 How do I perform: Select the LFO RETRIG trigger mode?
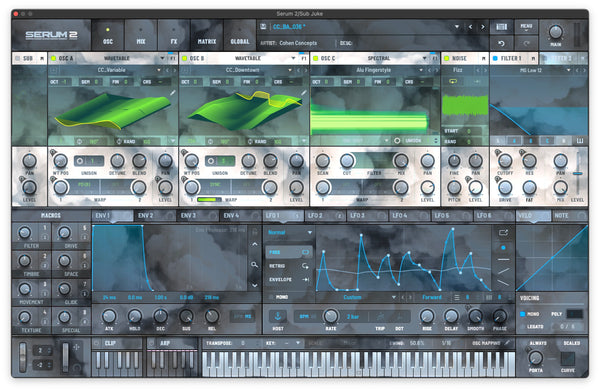(x=289, y=266)
